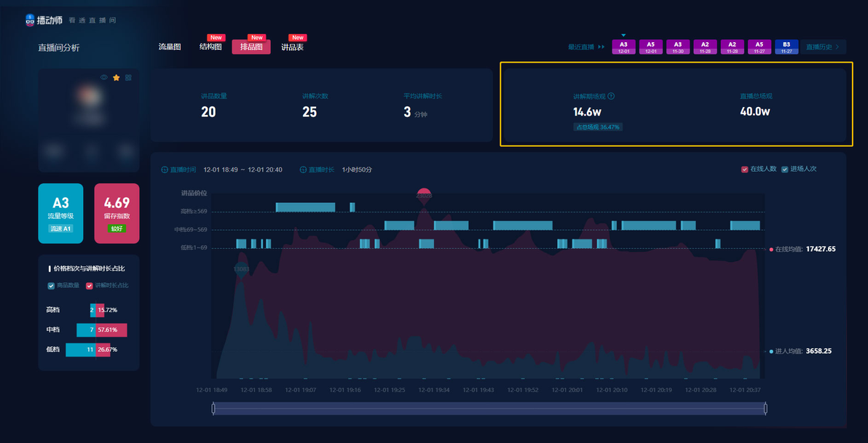The width and height of the screenshot is (868, 443).
Task: Select the B3 11-27 broadcast session
Action: 786,47
